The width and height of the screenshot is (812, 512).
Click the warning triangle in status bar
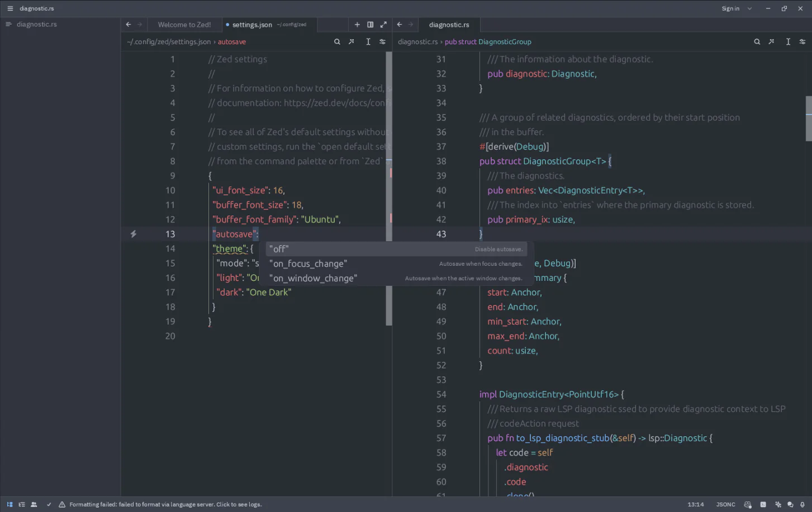pyautogui.click(x=62, y=504)
